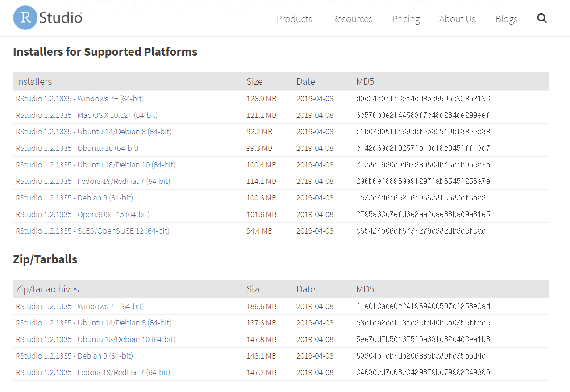570x392 pixels.
Task: Select MD5 hash starting e3e1ea2d
Action: [x=423, y=323]
